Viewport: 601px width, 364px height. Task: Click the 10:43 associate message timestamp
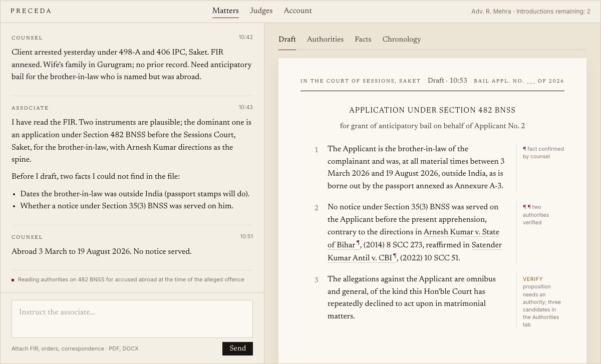[x=246, y=107]
